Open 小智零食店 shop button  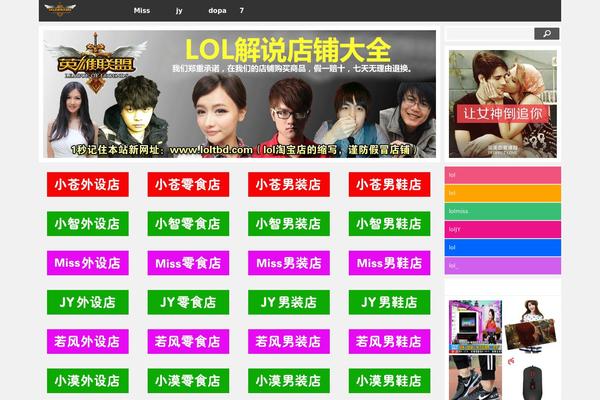pos(188,224)
